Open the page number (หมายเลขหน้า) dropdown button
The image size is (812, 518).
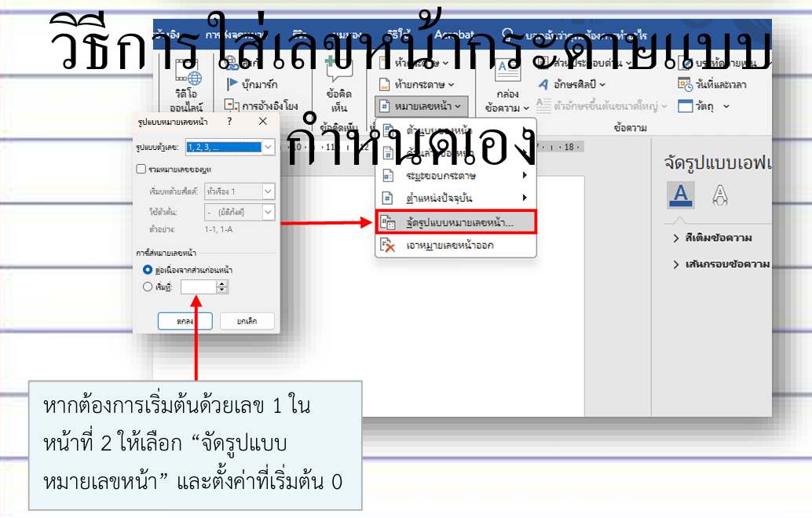tap(421, 104)
